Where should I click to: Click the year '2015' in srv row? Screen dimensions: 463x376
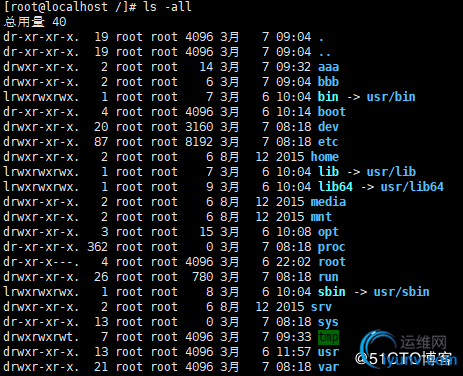pos(290,307)
